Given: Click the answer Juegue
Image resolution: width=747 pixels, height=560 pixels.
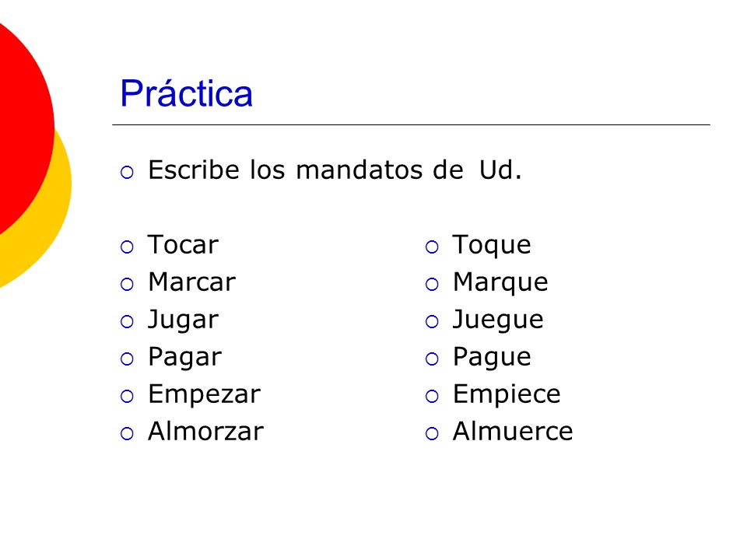Looking at the screenshot, I should point(498,320).
